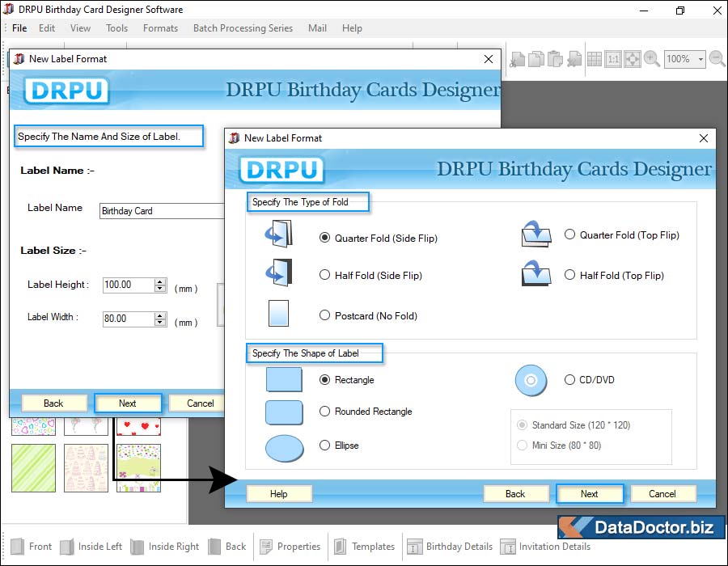Image resolution: width=728 pixels, height=566 pixels.
Task: Click the Quarter Fold (Side Flip) illustration icon
Action: pyautogui.click(x=278, y=234)
